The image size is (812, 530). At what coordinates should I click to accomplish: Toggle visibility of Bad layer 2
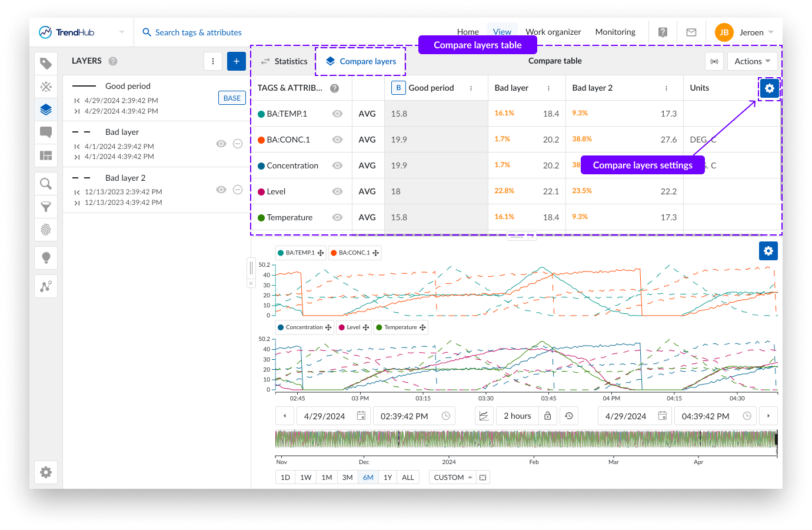coord(221,190)
